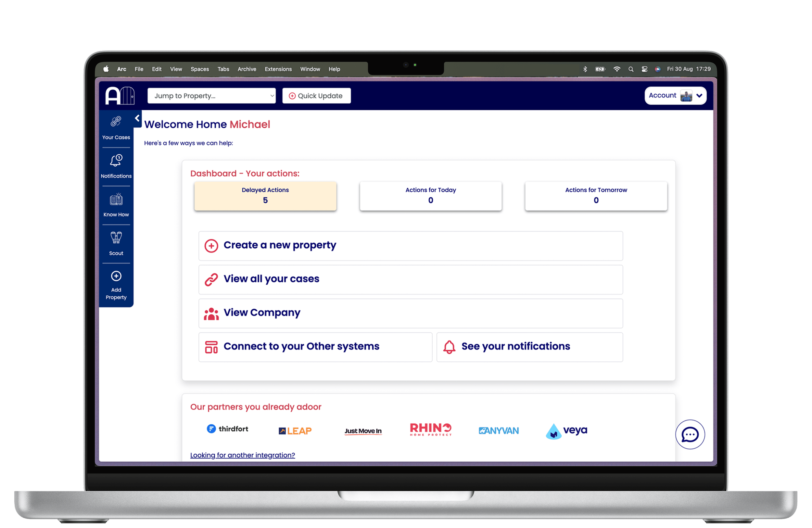Follow Looking for another integration link

point(242,455)
